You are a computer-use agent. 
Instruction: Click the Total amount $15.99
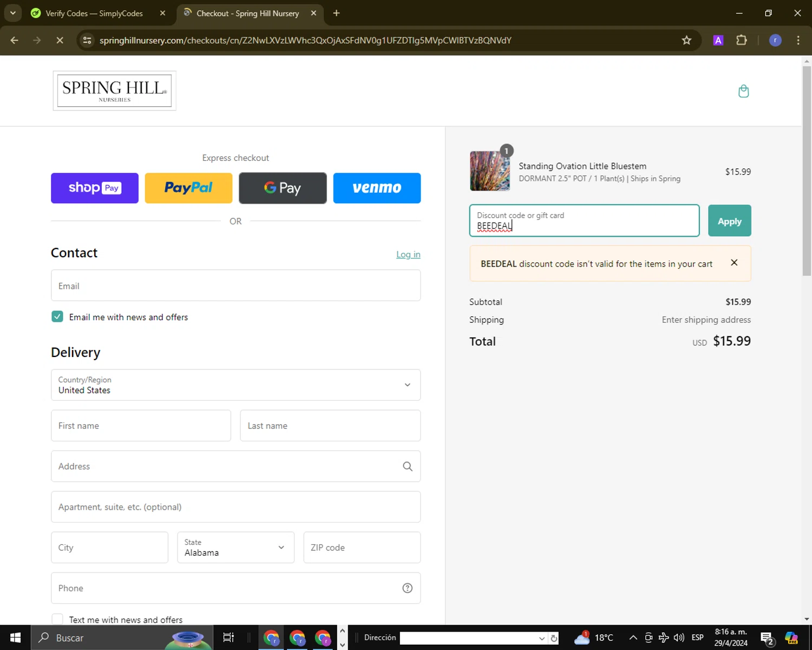click(732, 341)
